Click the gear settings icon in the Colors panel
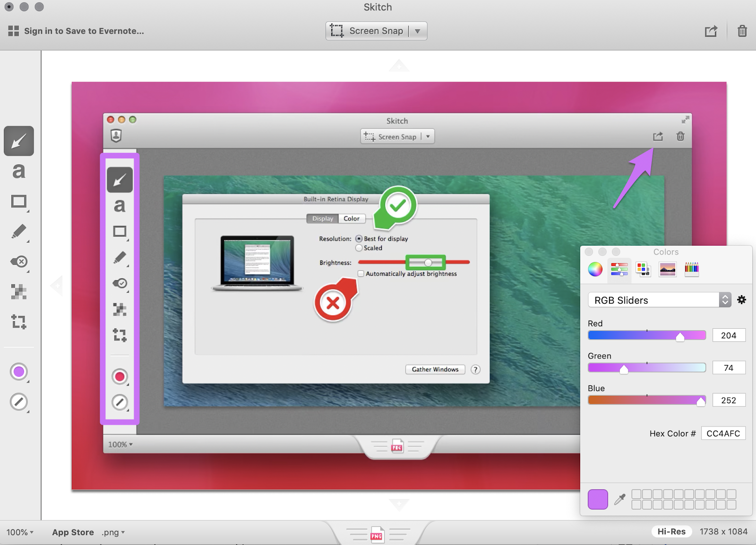The height and width of the screenshot is (545, 756). (x=742, y=300)
